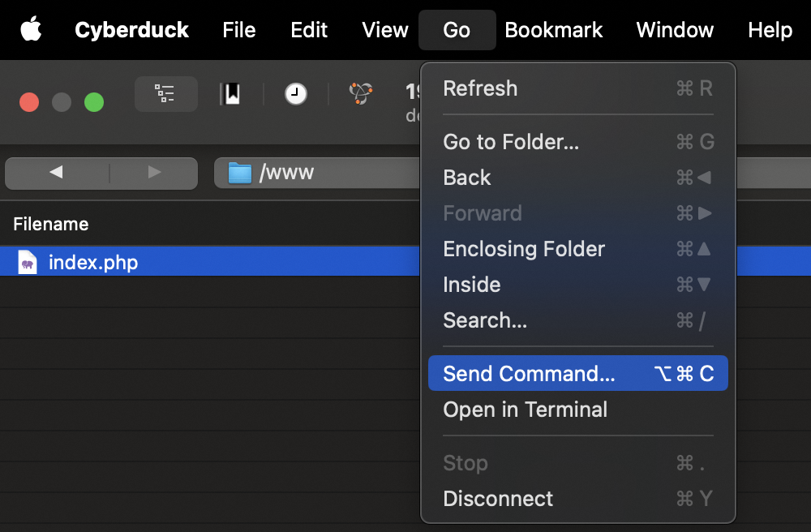
Task: Open the History clock icon
Action: tap(296, 94)
